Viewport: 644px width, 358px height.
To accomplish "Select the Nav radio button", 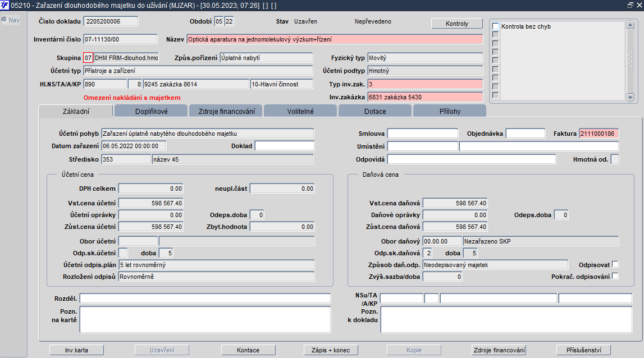I will tap(4, 20).
